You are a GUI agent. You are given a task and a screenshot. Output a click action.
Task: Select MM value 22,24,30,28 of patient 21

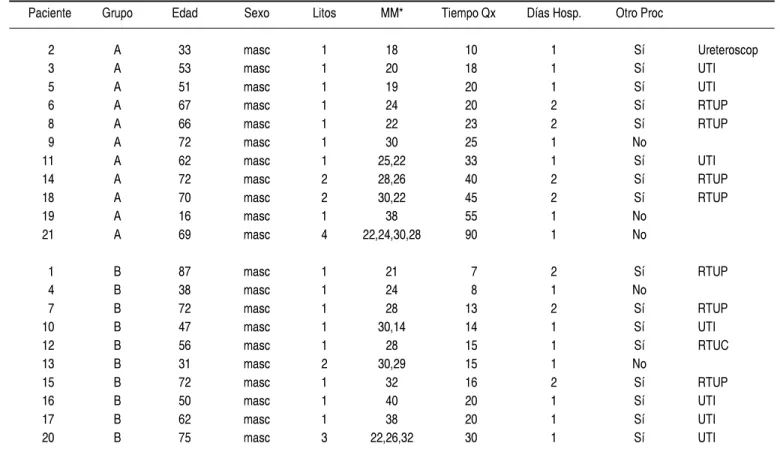pos(391,235)
